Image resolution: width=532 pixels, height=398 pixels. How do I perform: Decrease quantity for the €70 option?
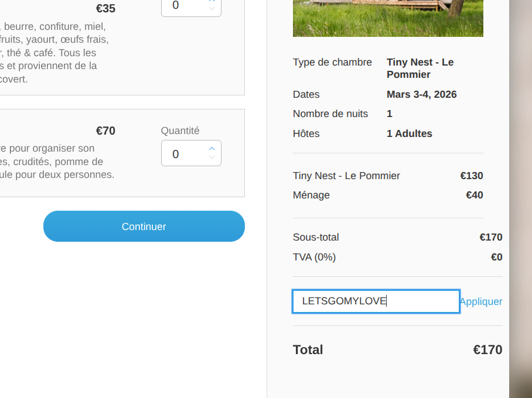pos(212,157)
